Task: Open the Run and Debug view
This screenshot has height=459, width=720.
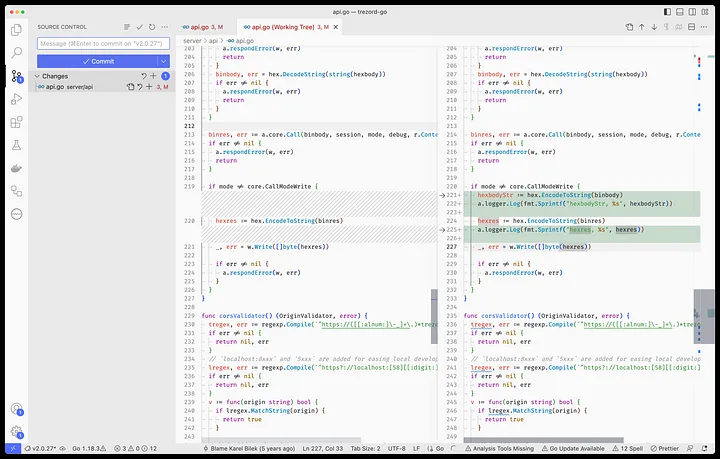Action: [17, 99]
